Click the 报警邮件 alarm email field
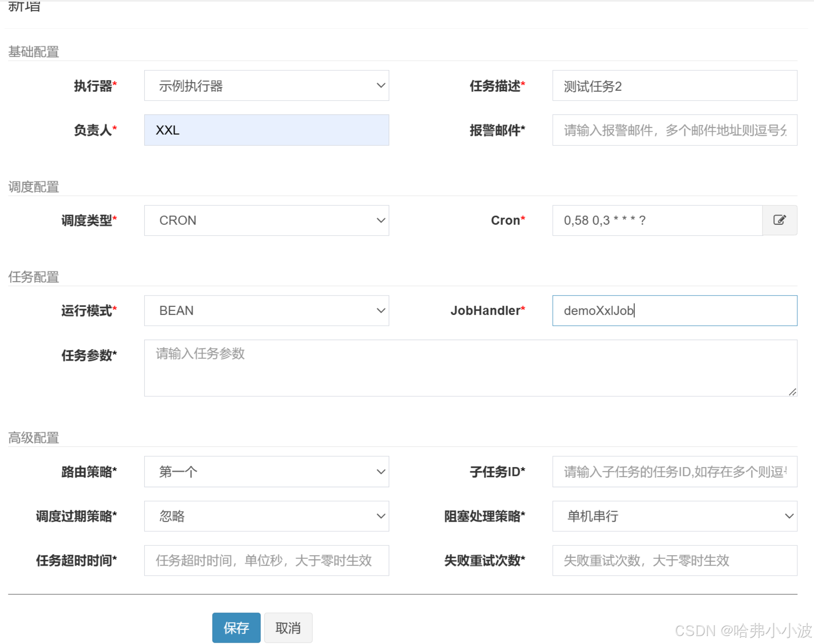This screenshot has height=644, width=814. (674, 130)
